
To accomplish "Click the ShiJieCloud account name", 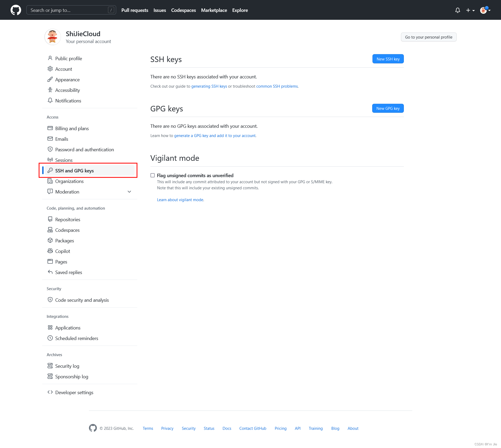I will (83, 34).
